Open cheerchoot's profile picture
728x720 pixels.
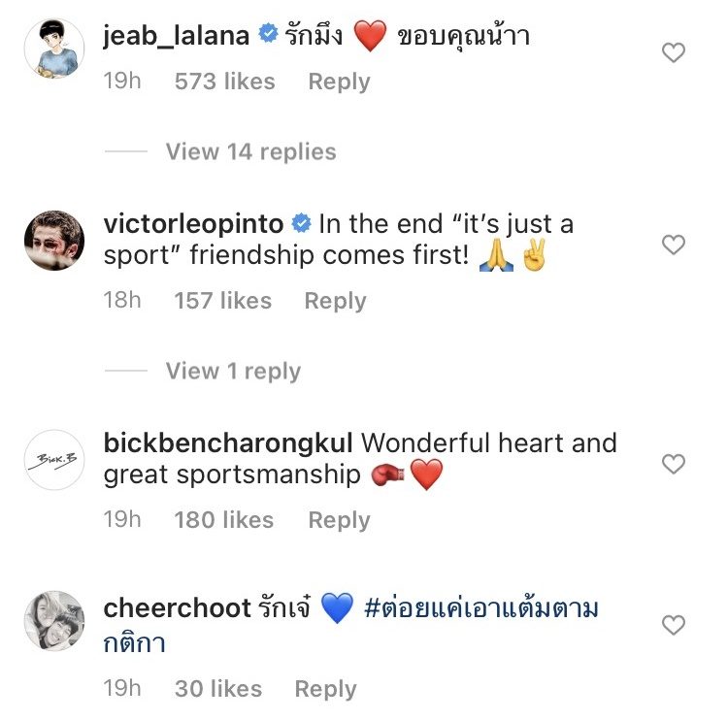click(53, 620)
